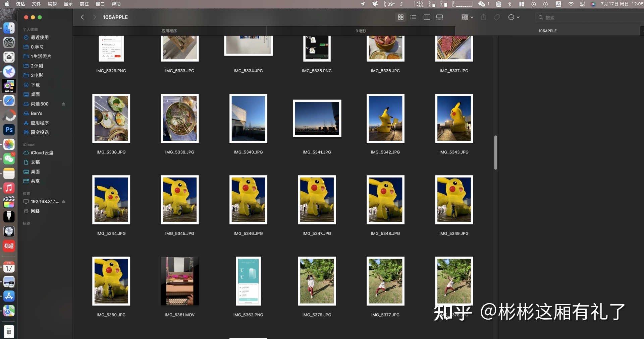Image resolution: width=644 pixels, height=339 pixels.
Task: Select the IMG_5361.MOV video thumbnail
Action: click(x=180, y=281)
